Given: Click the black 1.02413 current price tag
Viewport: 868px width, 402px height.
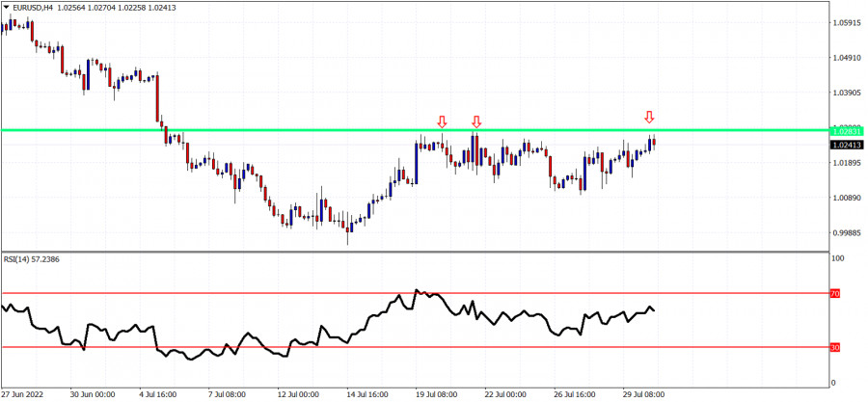Looking at the screenshot, I should [x=846, y=145].
